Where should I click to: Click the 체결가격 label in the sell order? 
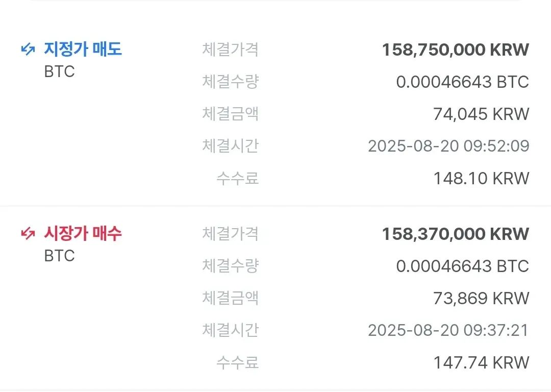230,50
